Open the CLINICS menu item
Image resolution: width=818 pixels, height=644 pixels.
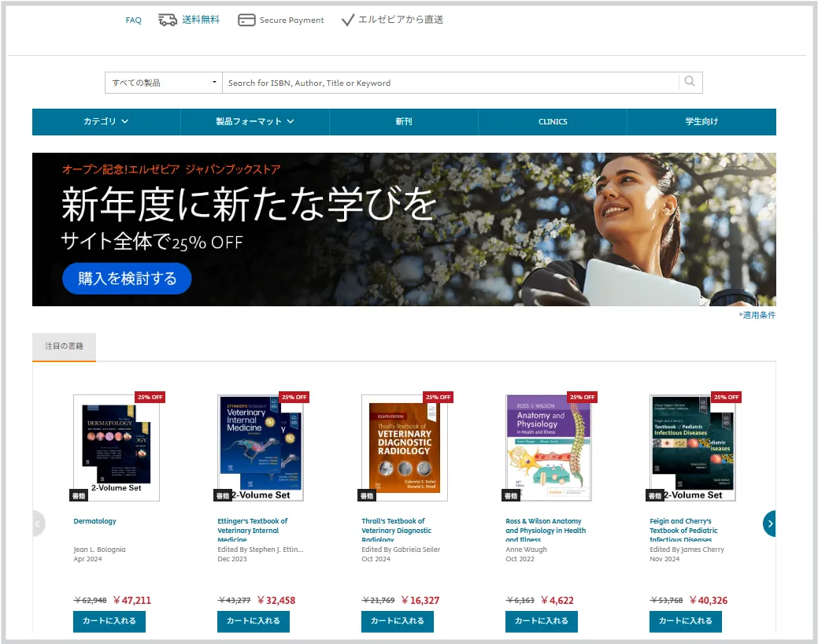click(552, 122)
